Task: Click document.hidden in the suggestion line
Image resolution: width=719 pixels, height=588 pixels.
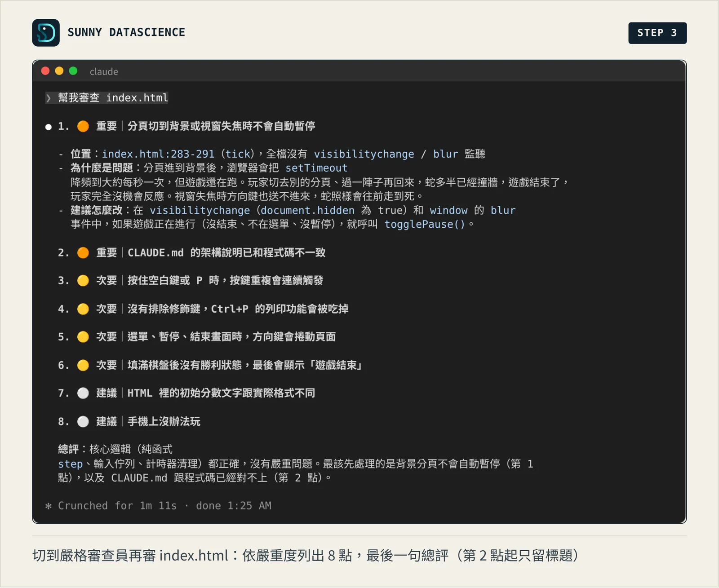Action: click(307, 210)
